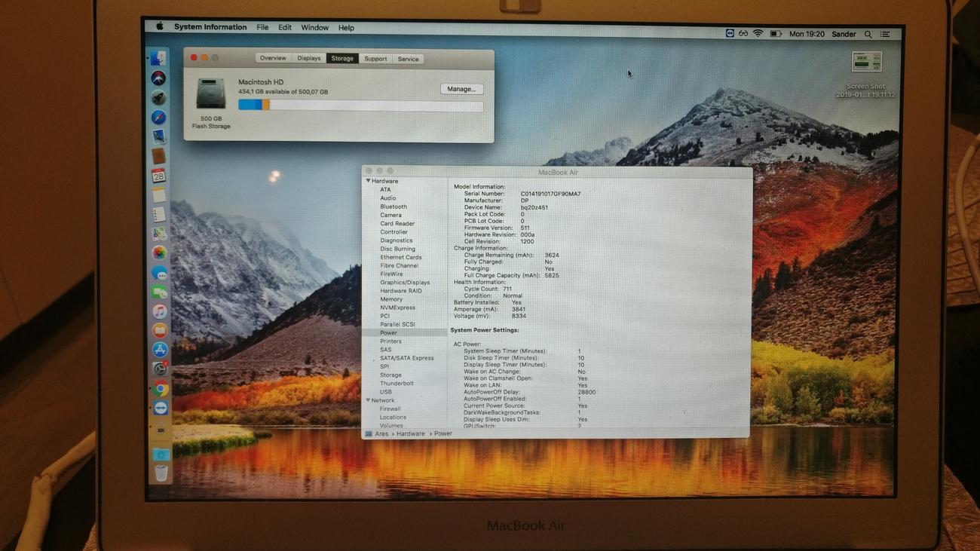980x551 pixels.
Task: Open the Window menu
Action: click(x=315, y=28)
